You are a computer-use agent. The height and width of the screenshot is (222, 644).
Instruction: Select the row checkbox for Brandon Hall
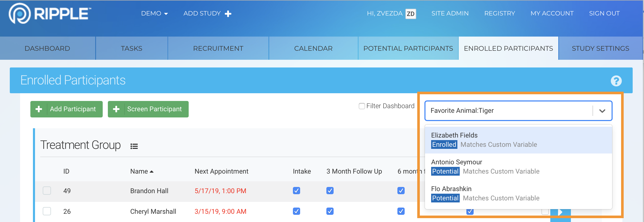(x=47, y=191)
